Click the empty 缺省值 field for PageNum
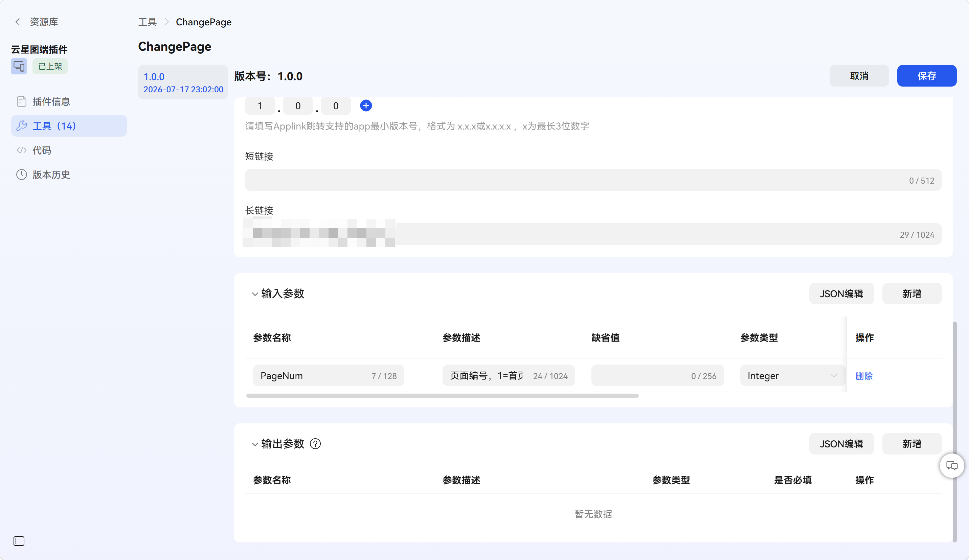 click(x=657, y=375)
